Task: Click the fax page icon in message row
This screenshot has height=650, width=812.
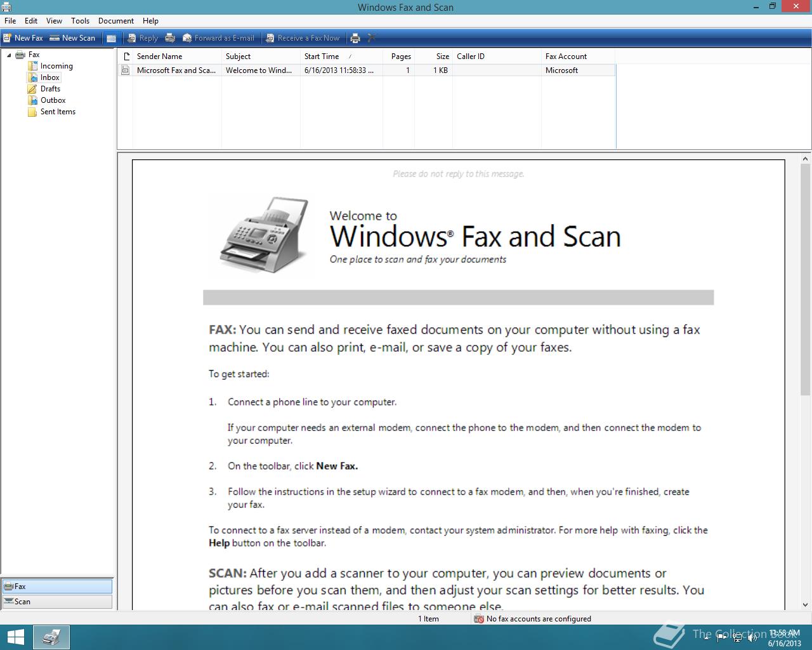Action: pyautogui.click(x=126, y=70)
